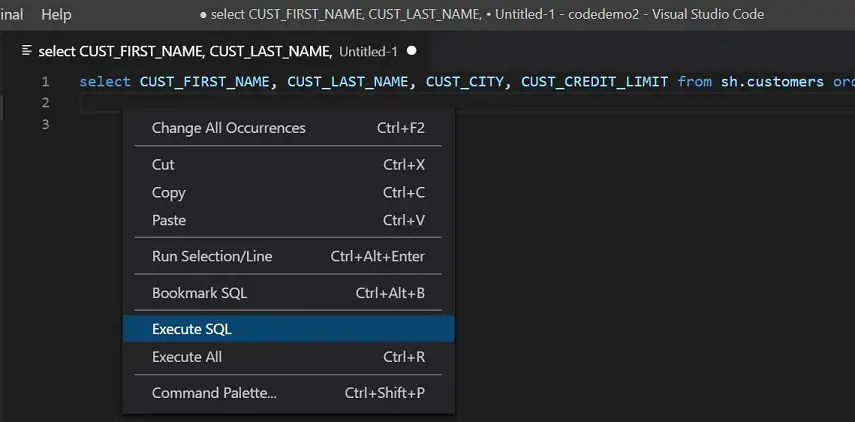Click sh.customers table name in the query
This screenshot has height=422, width=855.
tap(772, 82)
